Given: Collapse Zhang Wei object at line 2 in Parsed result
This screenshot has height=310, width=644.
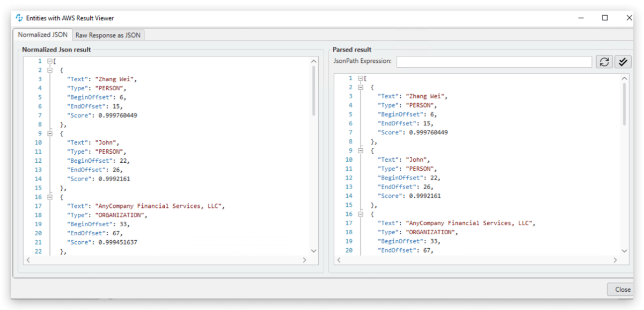Looking at the screenshot, I should pyautogui.click(x=361, y=87).
